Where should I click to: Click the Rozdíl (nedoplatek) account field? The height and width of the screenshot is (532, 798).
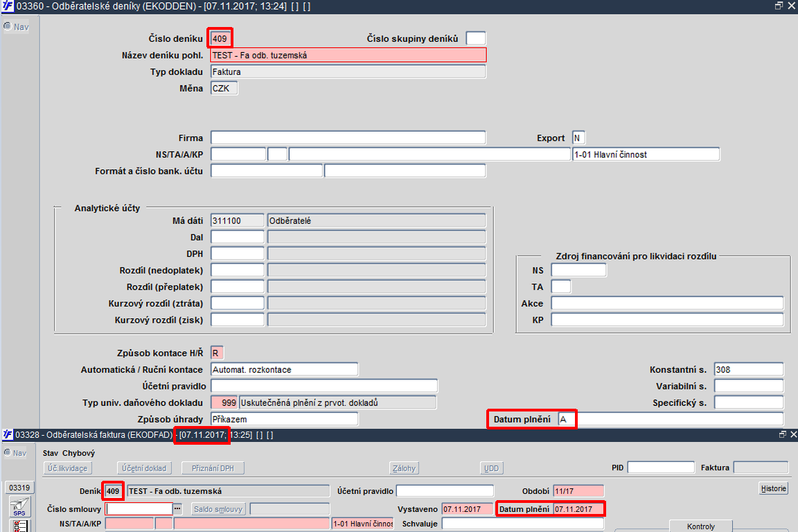point(237,270)
